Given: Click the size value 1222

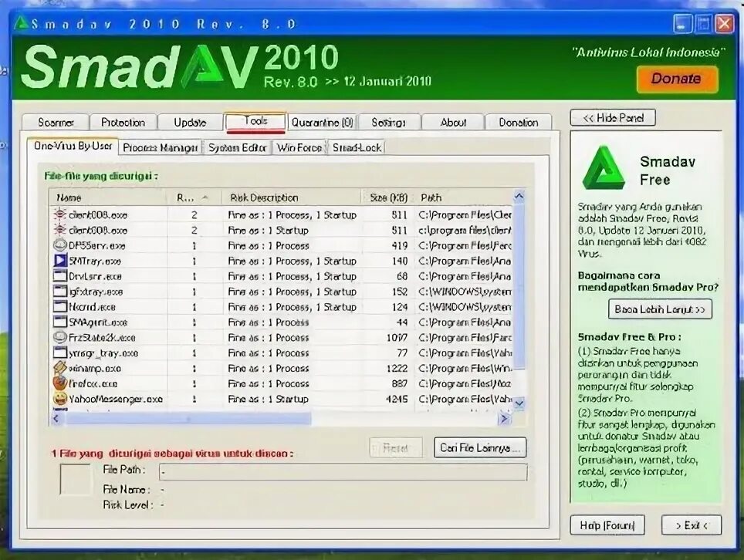Looking at the screenshot, I should coord(397,369).
